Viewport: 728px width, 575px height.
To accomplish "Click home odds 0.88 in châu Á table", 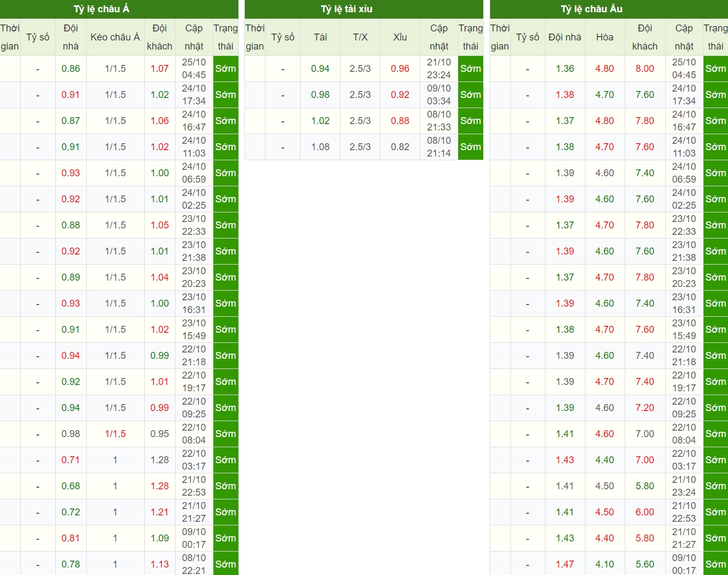I will pos(71,225).
